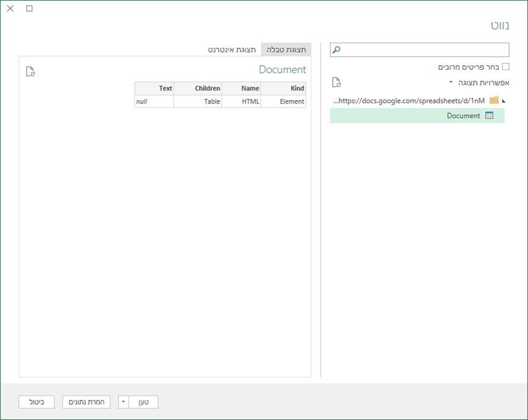Switch to the 'תצוגת טבלה' tab
The height and width of the screenshot is (420, 528).
pyautogui.click(x=286, y=49)
